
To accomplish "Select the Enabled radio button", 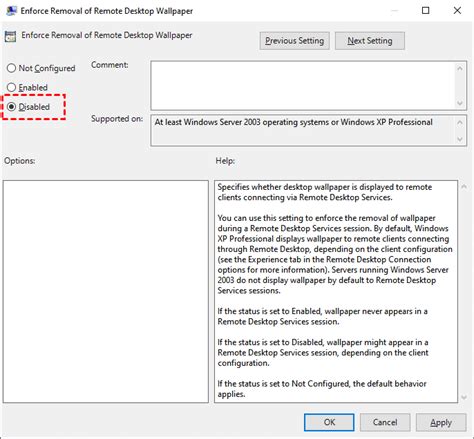I will 11,87.
